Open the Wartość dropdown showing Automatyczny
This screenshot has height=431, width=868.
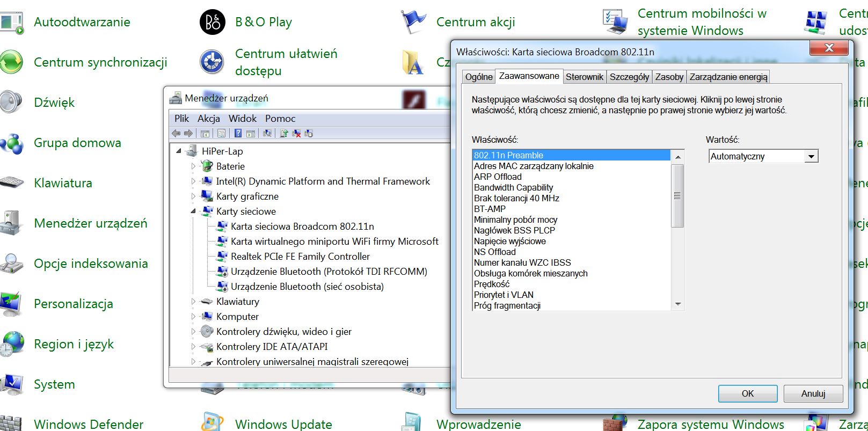pyautogui.click(x=811, y=157)
